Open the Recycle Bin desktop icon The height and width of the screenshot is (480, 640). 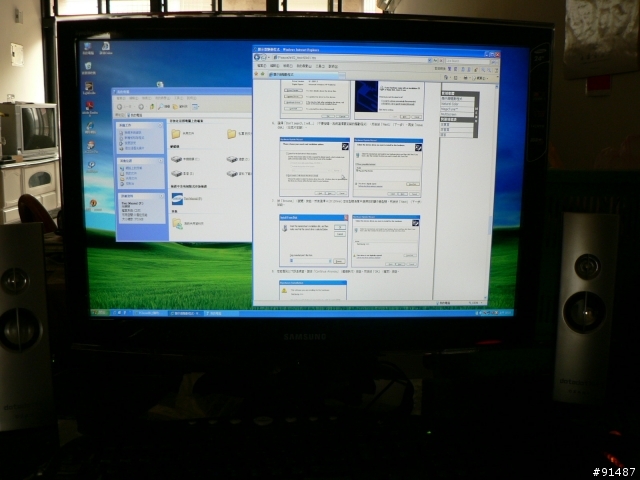coord(88,66)
